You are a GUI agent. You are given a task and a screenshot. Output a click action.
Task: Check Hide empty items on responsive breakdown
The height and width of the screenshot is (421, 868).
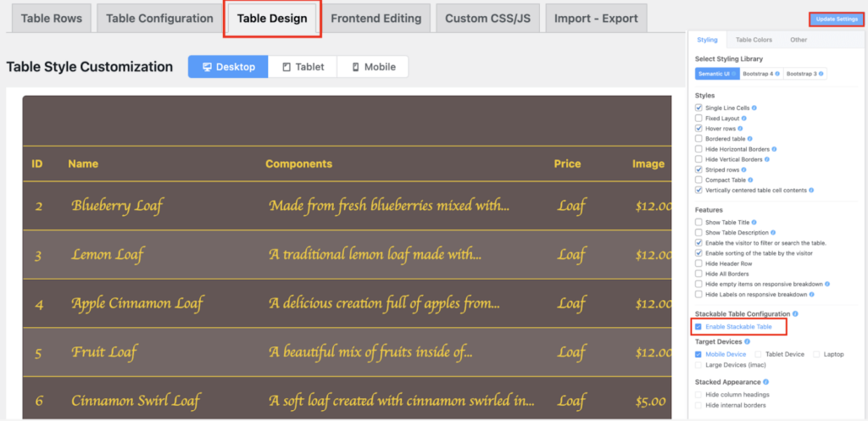698,284
